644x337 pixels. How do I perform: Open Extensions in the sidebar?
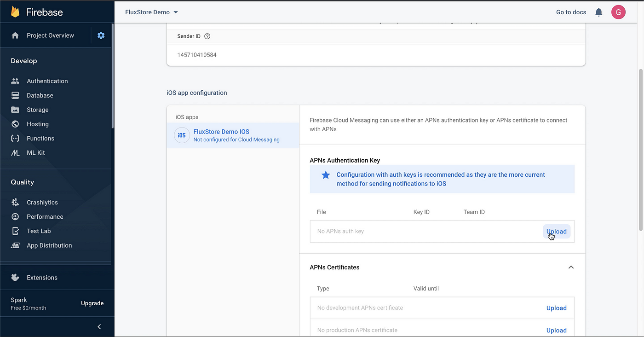tap(42, 278)
